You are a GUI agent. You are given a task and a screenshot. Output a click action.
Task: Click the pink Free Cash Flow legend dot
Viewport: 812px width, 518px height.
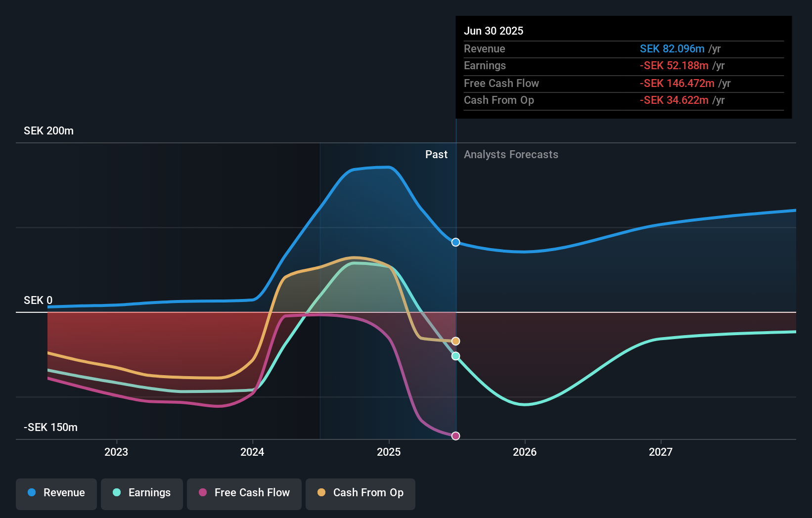[203, 492]
